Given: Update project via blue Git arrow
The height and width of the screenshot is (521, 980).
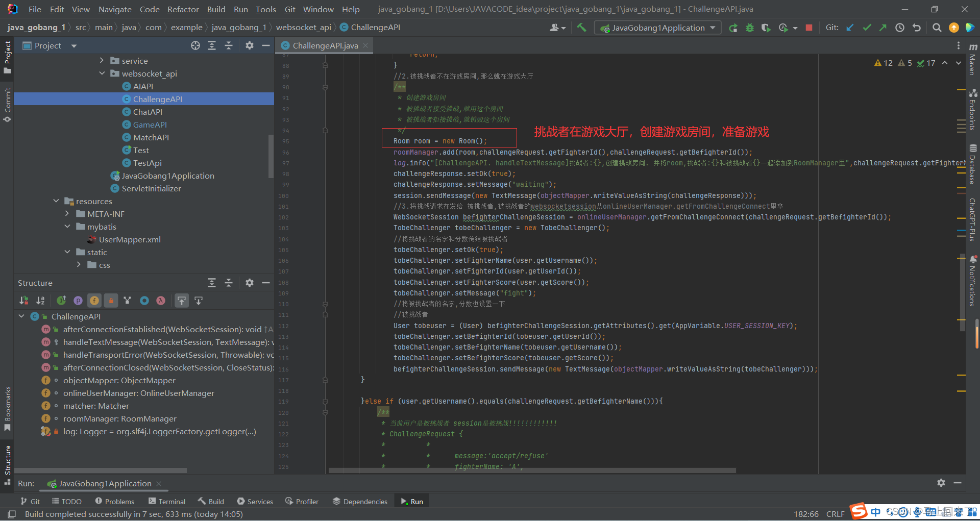Looking at the screenshot, I should click(850, 28).
